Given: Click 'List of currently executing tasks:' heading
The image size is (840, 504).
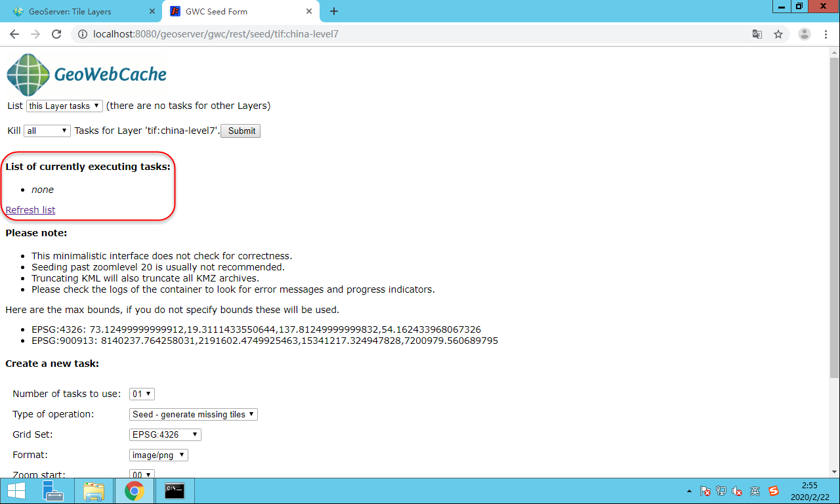Looking at the screenshot, I should click(x=88, y=167).
